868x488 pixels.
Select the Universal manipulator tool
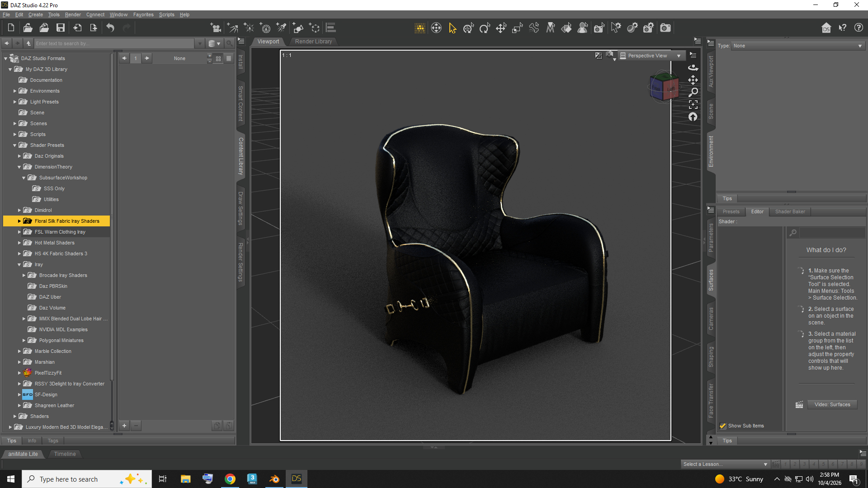[x=468, y=28]
